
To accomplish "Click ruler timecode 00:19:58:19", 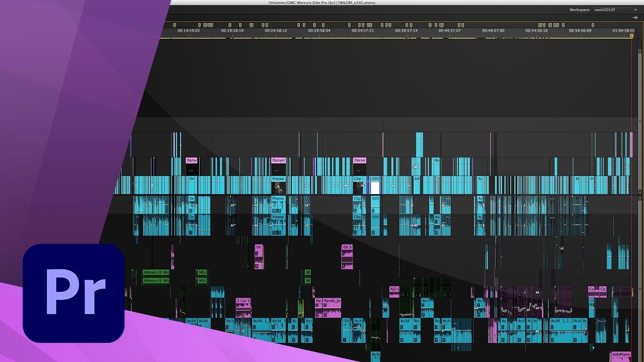I will tap(232, 31).
